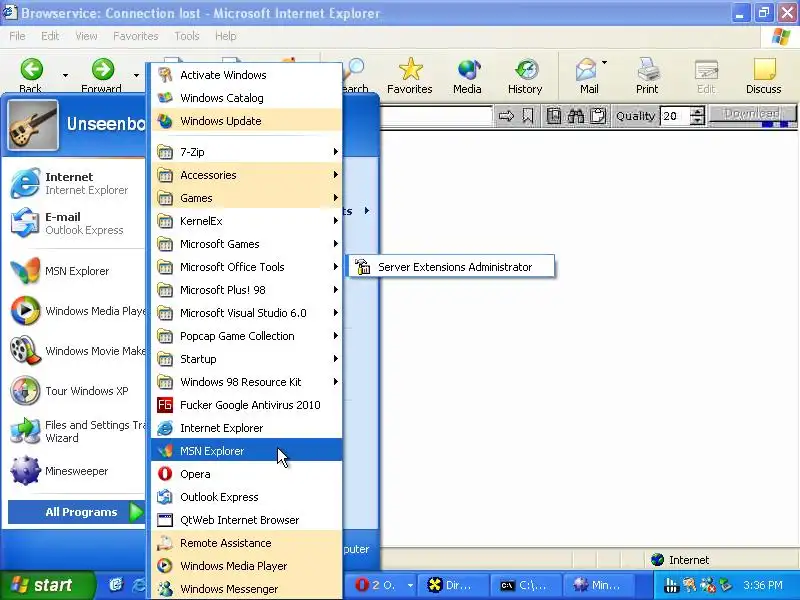Switch to the Minesweeper taskbar button
Viewport: 800px width, 600px height.
coord(598,585)
